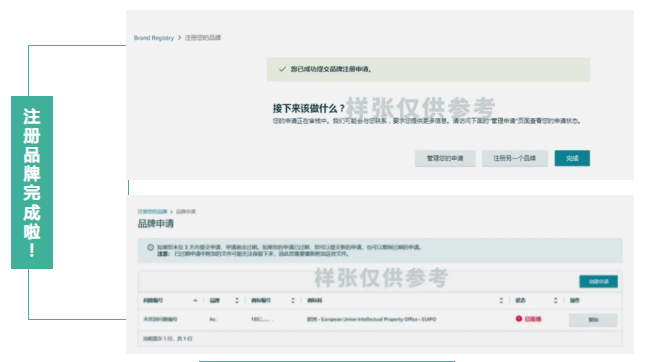Toggle sort arrows on the trademark office column
Image resolution: width=668 pixels, height=362 pixels.
tap(501, 301)
